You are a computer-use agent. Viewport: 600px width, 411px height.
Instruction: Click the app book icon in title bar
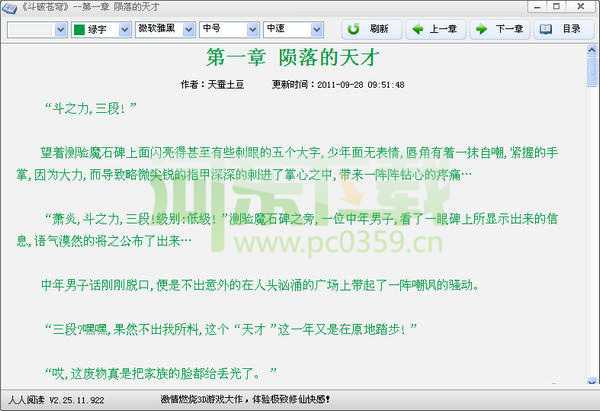pos(8,8)
